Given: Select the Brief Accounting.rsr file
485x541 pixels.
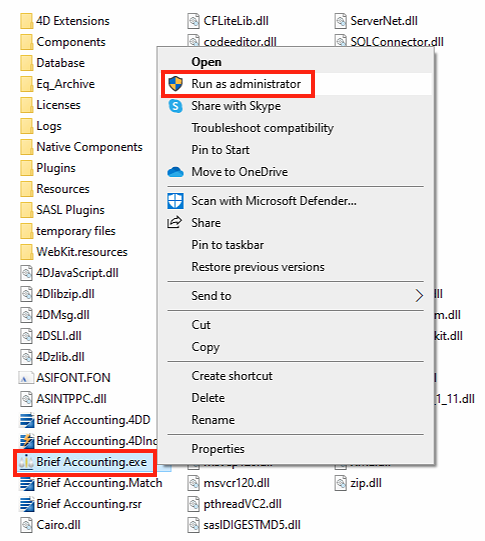Looking at the screenshot, I should (81, 504).
